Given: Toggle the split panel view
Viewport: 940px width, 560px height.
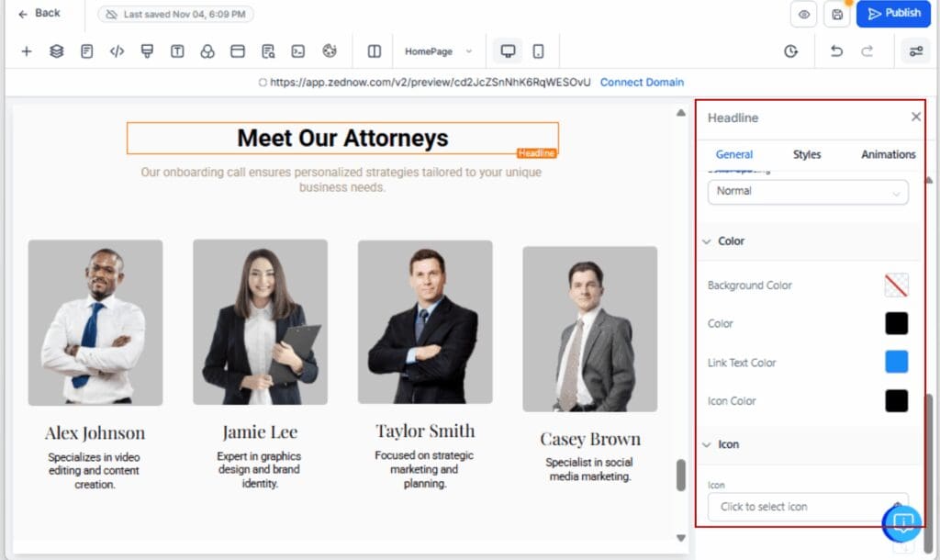Looking at the screenshot, I should tap(374, 51).
